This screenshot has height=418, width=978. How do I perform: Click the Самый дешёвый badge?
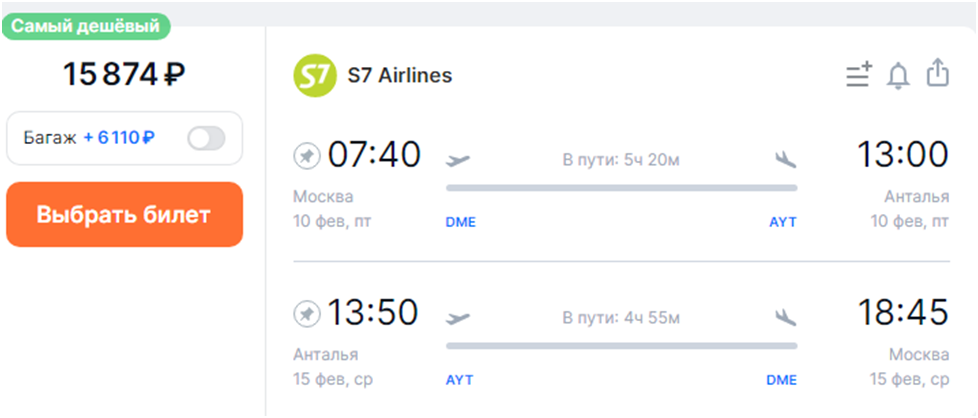[x=86, y=27]
